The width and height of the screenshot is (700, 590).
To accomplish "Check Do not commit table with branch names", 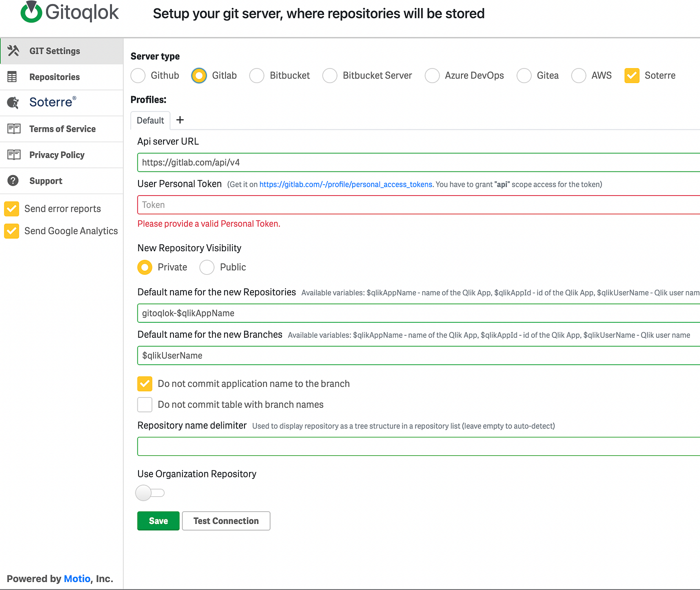I will point(145,404).
